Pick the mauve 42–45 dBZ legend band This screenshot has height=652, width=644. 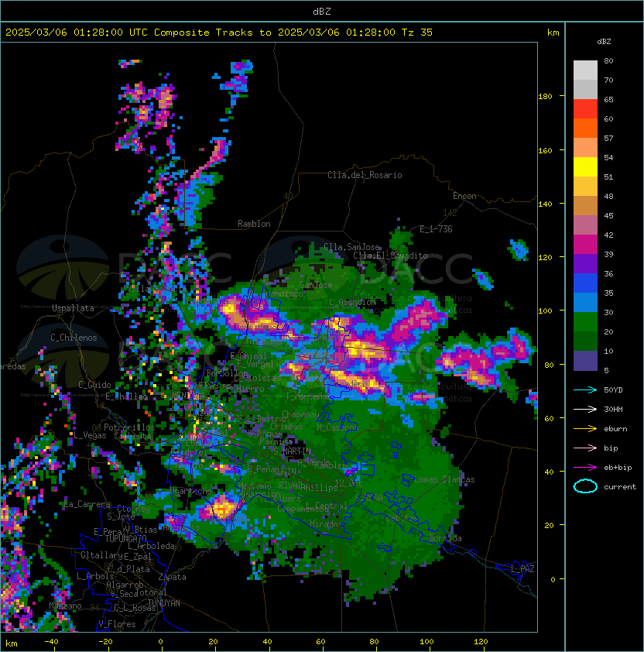click(585, 225)
